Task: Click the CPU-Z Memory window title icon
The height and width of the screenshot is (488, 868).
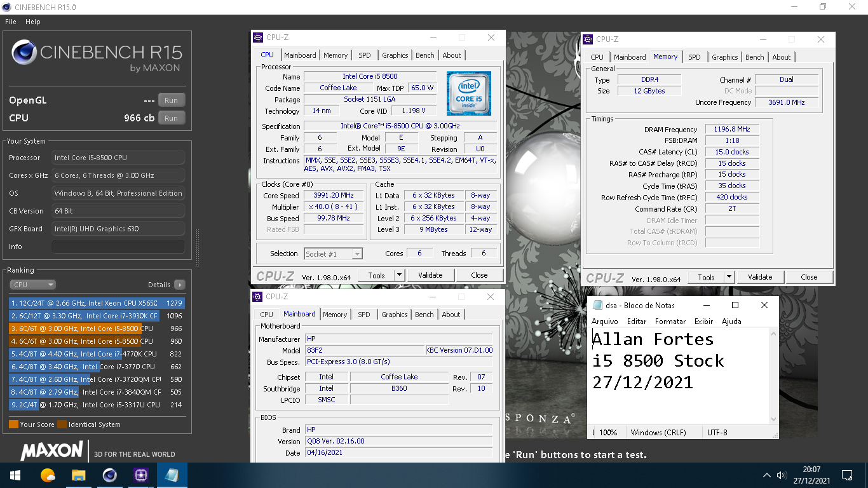Action: 588,39
